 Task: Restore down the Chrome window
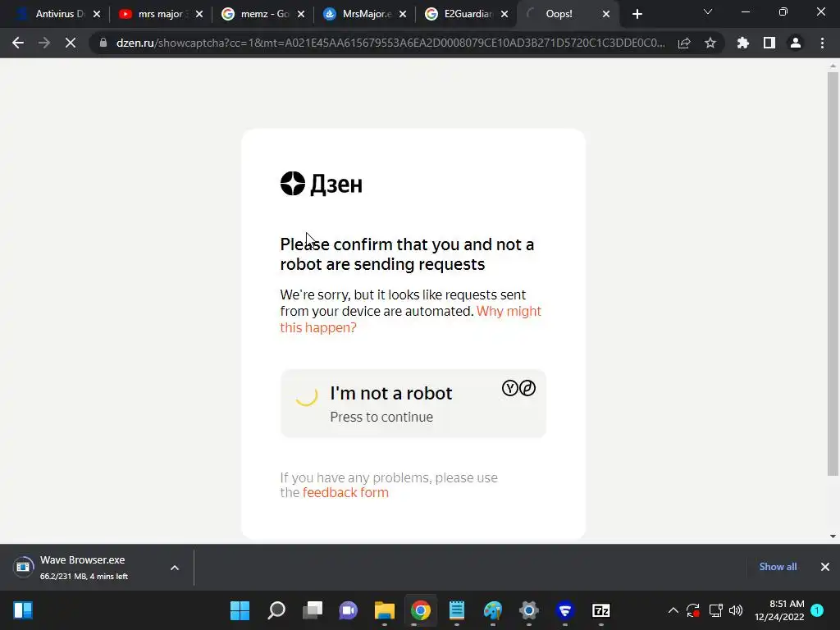point(783,11)
